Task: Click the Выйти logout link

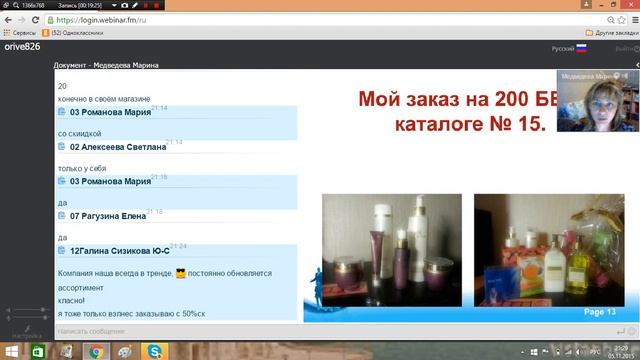Action: 627,49
